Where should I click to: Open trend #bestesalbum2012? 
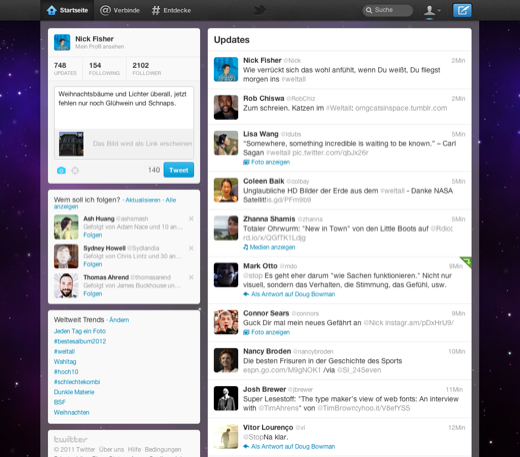80,341
